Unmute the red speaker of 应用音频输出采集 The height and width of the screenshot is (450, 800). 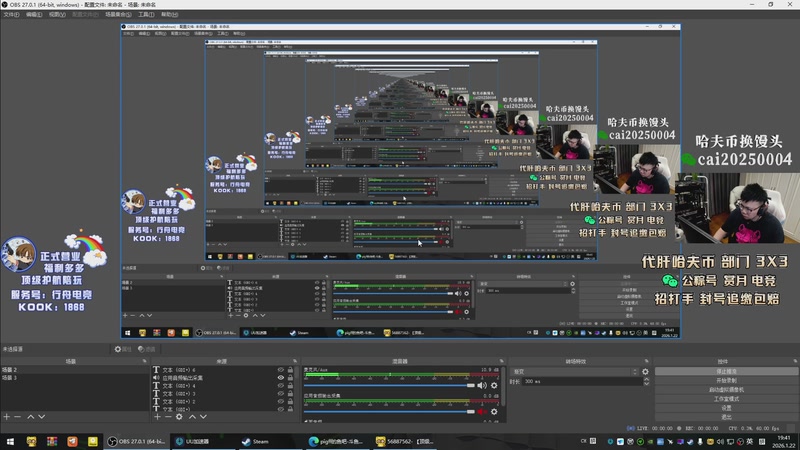[x=482, y=411]
